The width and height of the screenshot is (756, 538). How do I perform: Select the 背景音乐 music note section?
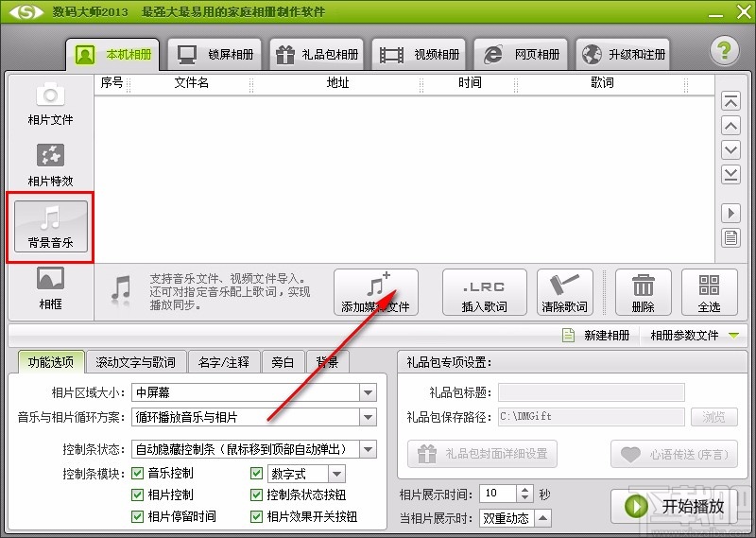(51, 227)
